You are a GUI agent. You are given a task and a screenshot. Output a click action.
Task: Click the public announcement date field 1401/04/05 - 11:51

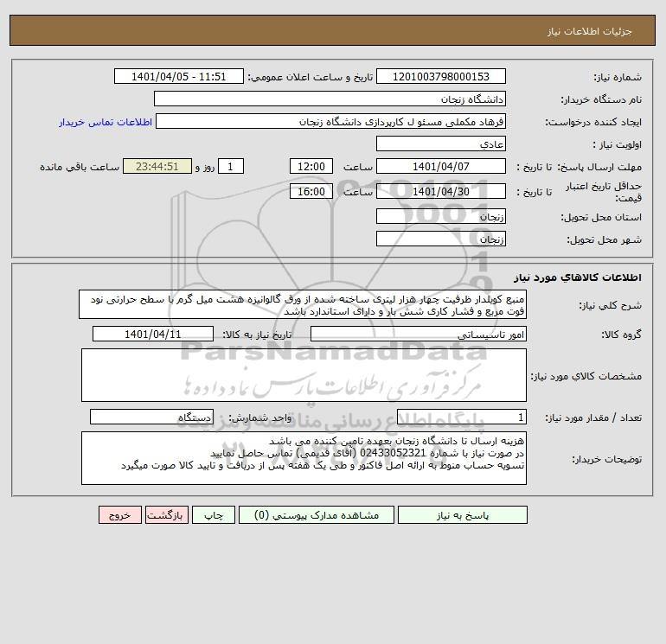tap(179, 76)
